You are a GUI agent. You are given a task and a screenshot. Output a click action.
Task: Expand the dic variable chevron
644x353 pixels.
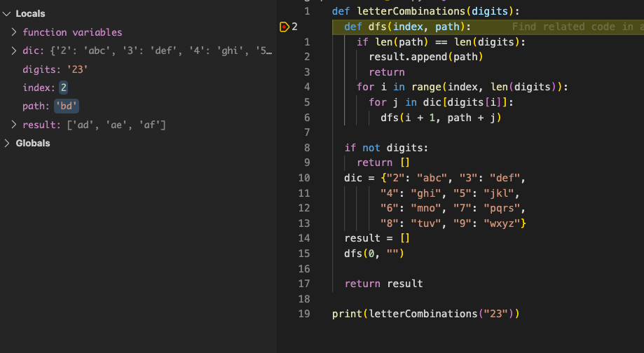tap(14, 50)
